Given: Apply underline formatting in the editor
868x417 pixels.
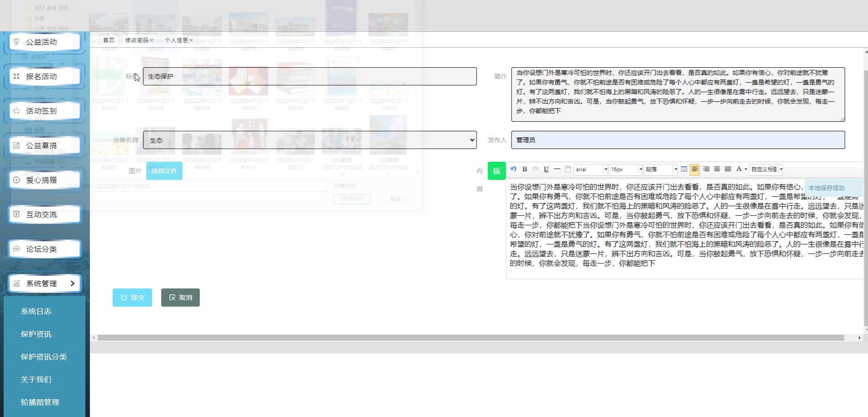Looking at the screenshot, I should pos(546,169).
